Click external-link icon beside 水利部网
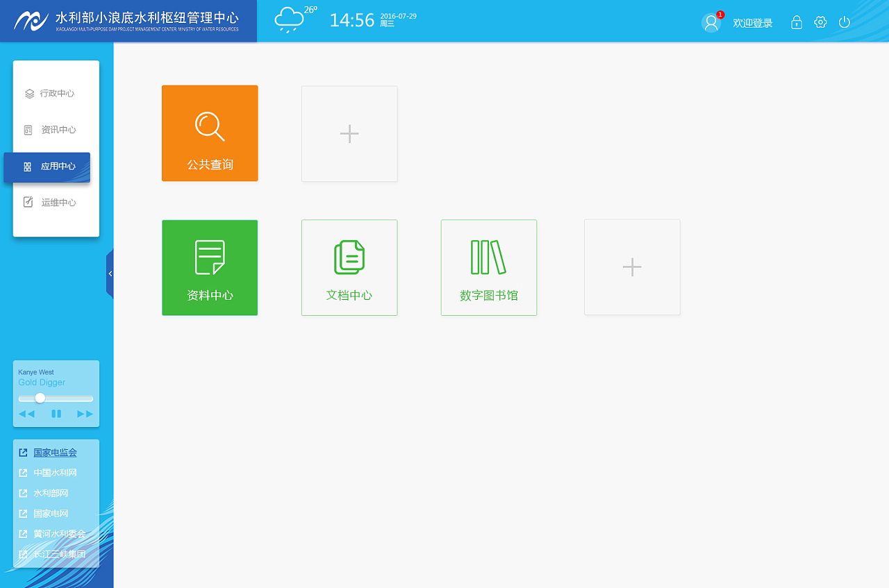The height and width of the screenshot is (588, 889). pyautogui.click(x=23, y=494)
